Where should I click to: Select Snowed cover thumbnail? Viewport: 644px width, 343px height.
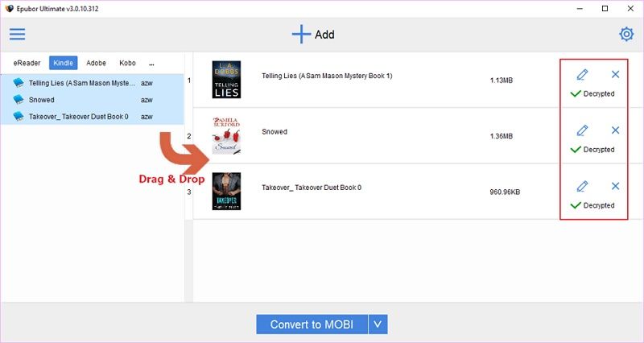point(226,135)
